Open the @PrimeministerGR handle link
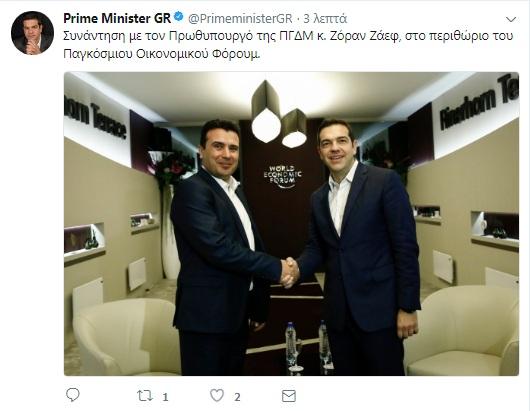This screenshot has height=411, width=530. point(240,19)
